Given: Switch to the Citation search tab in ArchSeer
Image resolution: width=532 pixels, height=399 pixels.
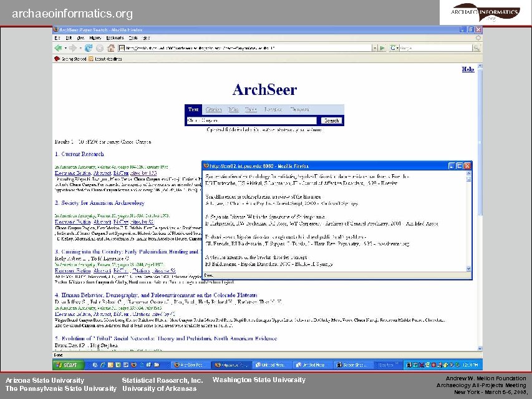Looking at the screenshot, I should coord(215,109).
